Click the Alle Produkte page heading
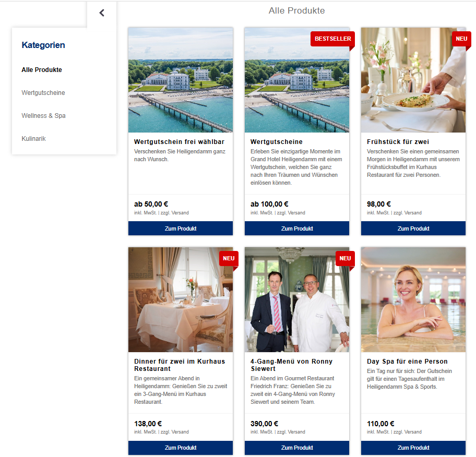Viewport: 476px width, 457px height. (296, 10)
